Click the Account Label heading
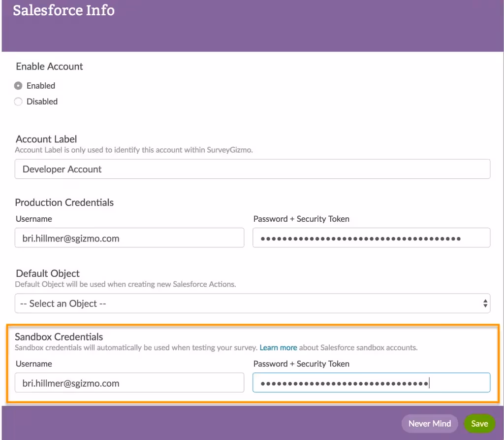The image size is (504, 440). pos(46,139)
